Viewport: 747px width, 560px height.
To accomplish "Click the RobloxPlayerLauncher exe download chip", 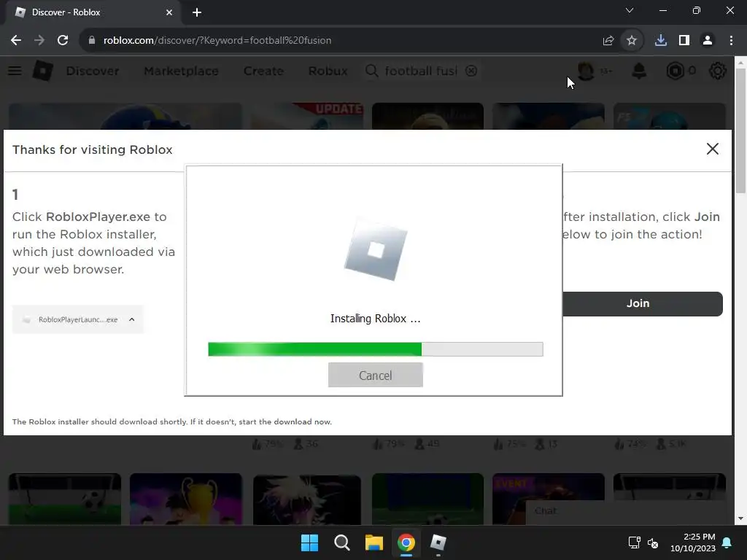I will point(77,319).
